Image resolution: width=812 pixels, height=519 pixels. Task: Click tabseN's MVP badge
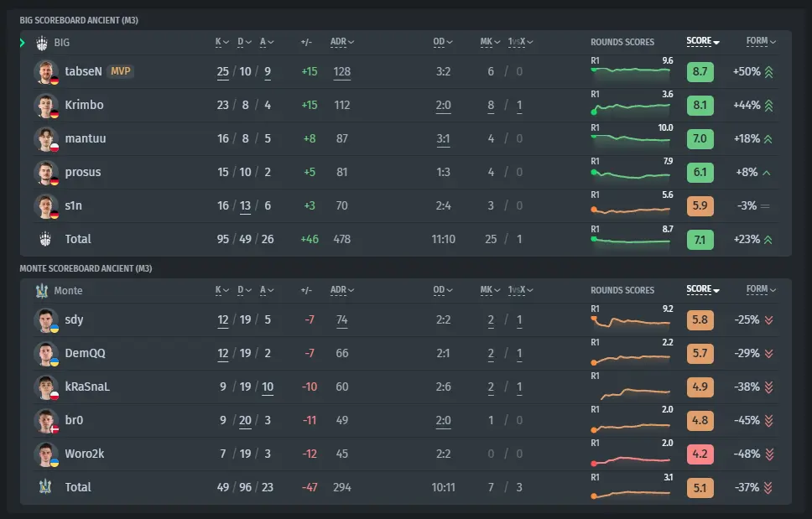point(121,71)
